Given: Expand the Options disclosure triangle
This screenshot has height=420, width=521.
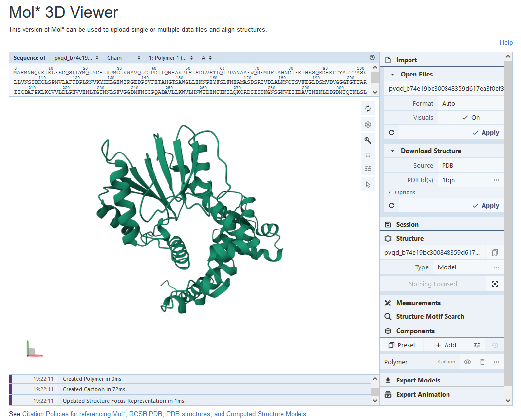Looking at the screenshot, I should pyautogui.click(x=389, y=192).
